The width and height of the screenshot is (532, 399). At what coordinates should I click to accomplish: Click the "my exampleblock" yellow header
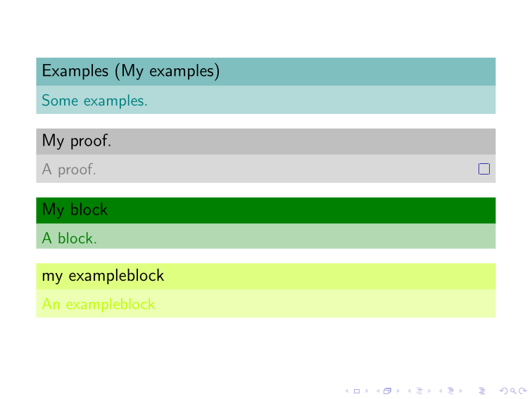coord(266,276)
